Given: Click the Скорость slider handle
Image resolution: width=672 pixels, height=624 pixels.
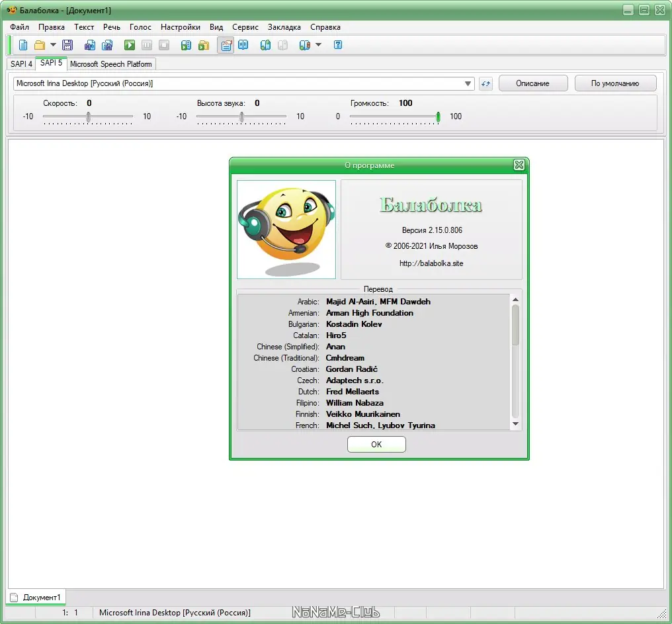Looking at the screenshot, I should click(88, 116).
